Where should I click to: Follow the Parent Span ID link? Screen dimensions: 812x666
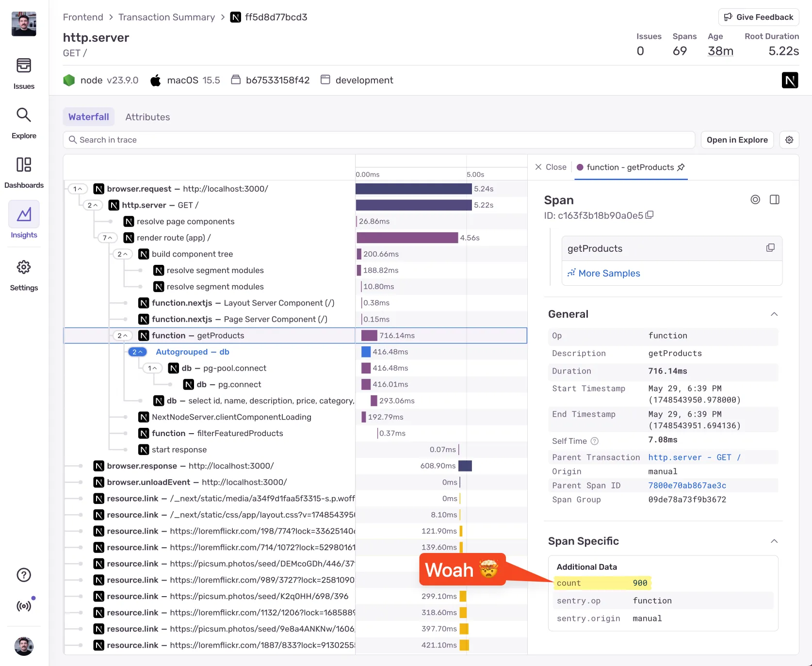pos(687,485)
